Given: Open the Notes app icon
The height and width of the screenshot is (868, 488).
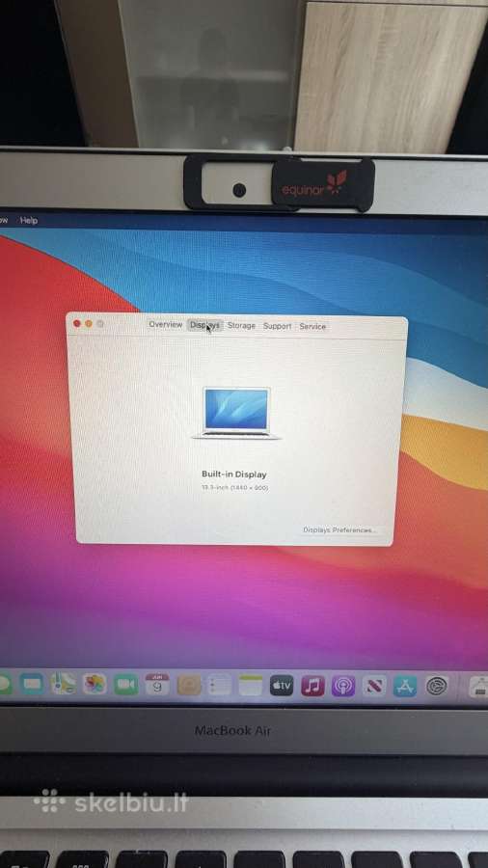Looking at the screenshot, I should pos(251,686).
